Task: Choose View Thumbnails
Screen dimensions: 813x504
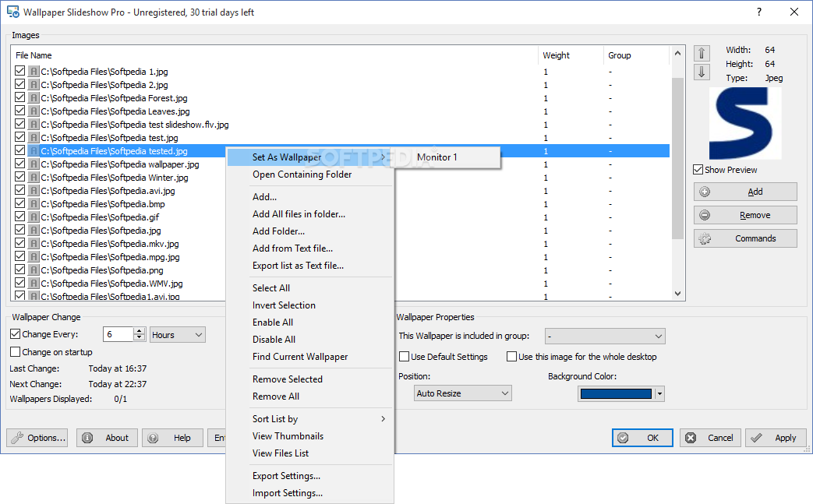Action: 310,436
